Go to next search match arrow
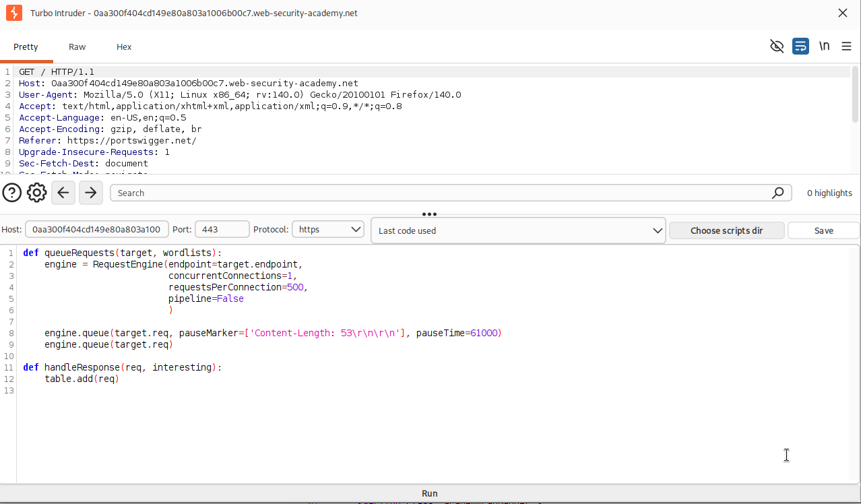Screen dimensions: 861x504 point(91,193)
